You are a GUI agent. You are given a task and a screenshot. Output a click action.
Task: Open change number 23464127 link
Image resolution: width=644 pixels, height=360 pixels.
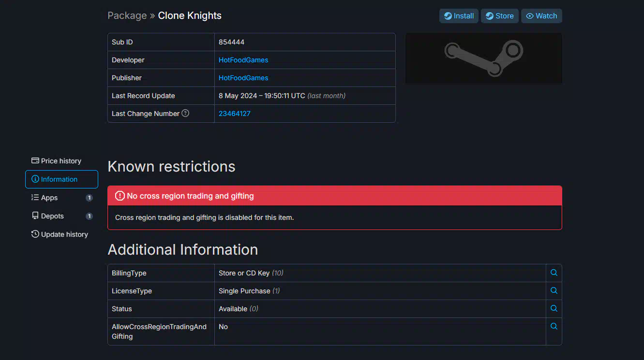(235, 114)
